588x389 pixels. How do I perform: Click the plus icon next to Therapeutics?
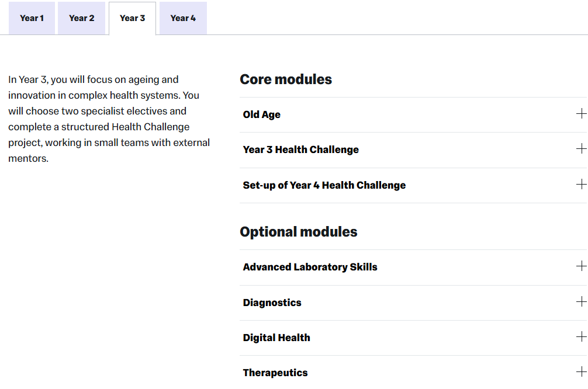click(x=581, y=372)
